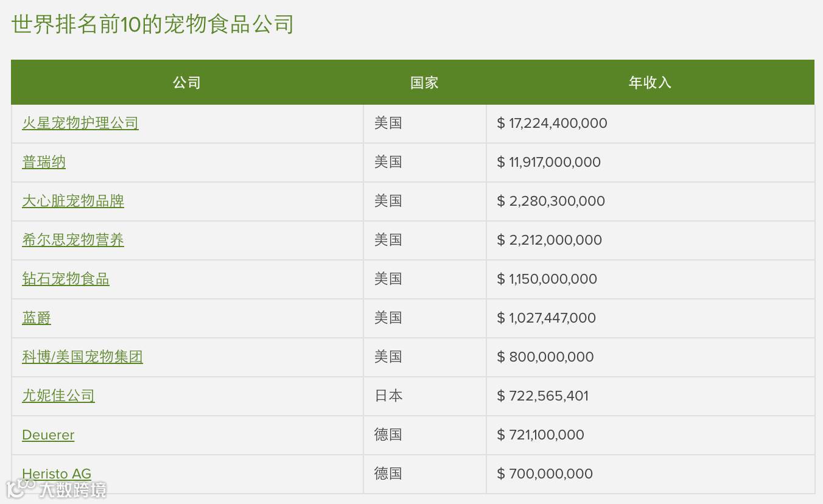Click 美国 in the 大心脏宠物品牌 row

coord(388,201)
